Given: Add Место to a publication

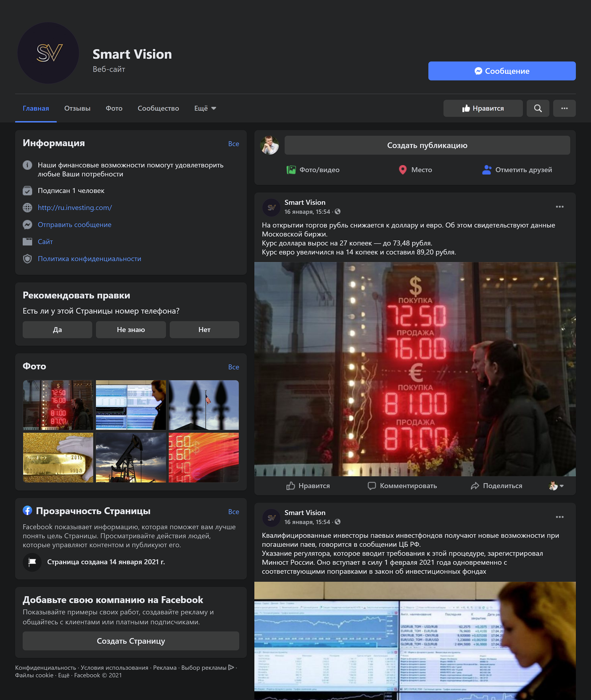Looking at the screenshot, I should pos(415,170).
